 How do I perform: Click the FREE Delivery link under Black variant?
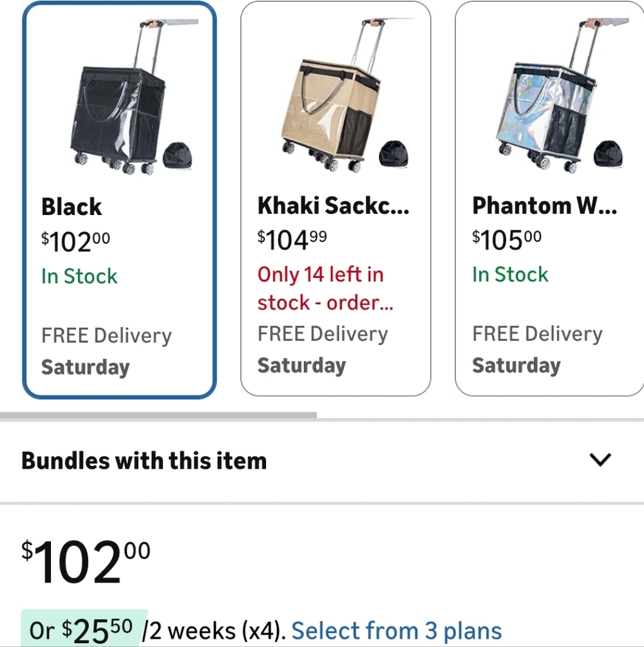[x=106, y=335]
